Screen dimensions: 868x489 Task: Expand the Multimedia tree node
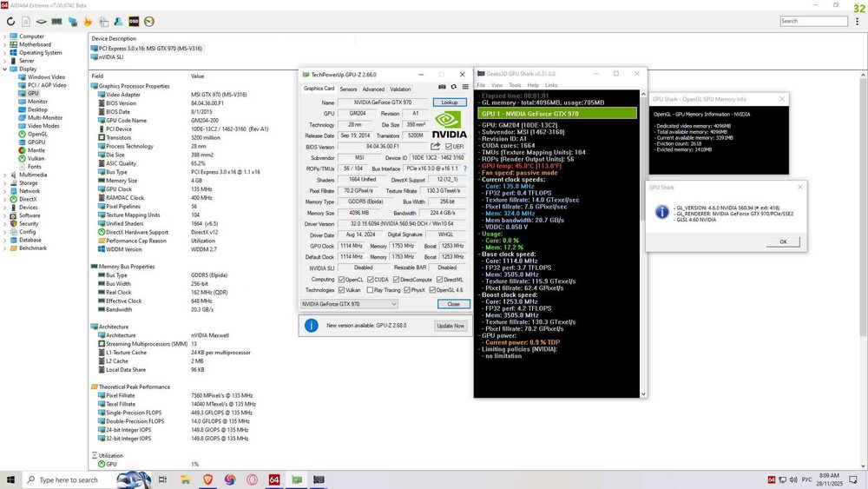(x=5, y=175)
